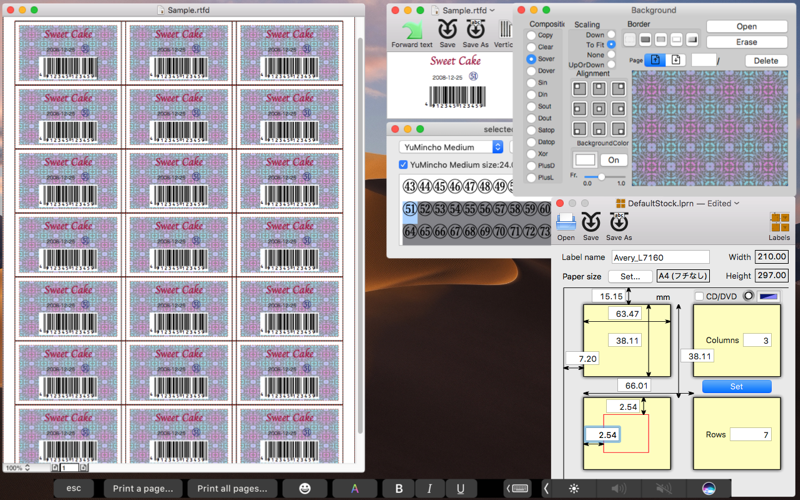Click the previous page icon in Background panel
This screenshot has width=800, height=500.
[x=654, y=61]
